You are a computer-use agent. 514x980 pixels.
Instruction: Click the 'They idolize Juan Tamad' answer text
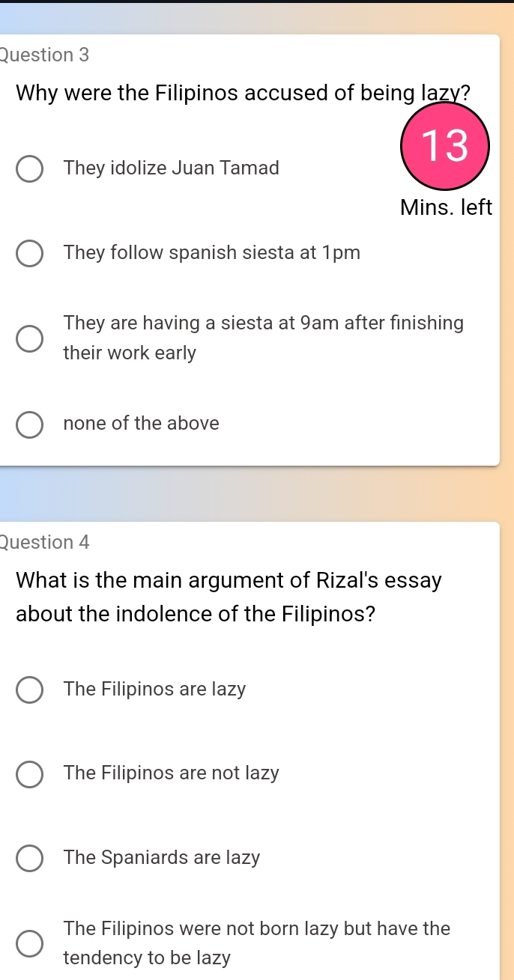[172, 168]
